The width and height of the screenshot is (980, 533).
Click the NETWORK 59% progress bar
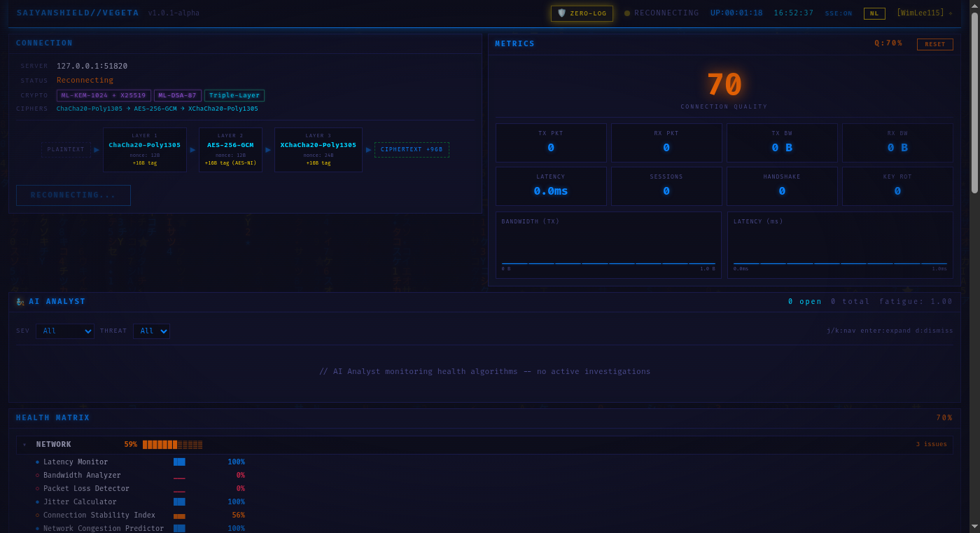[x=171, y=444]
